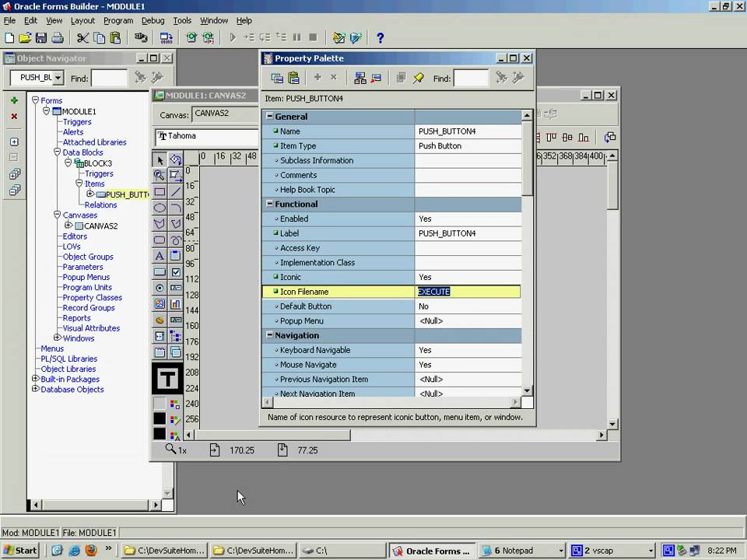Open the Program menu
Viewport: 747px width, 560px height.
[118, 20]
